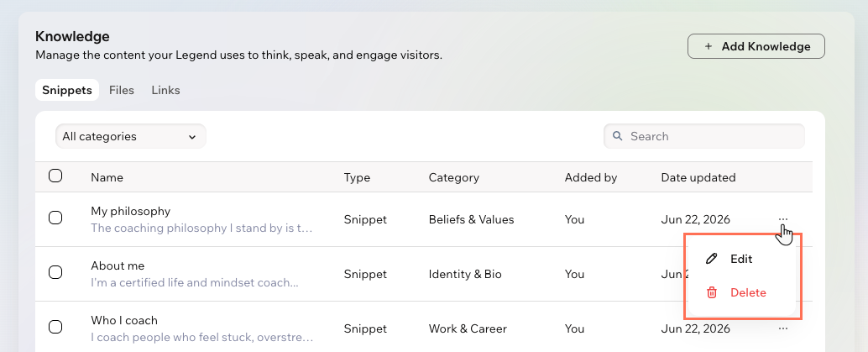Image resolution: width=868 pixels, height=352 pixels.
Task: Click the Added by column header
Action: pyautogui.click(x=591, y=177)
